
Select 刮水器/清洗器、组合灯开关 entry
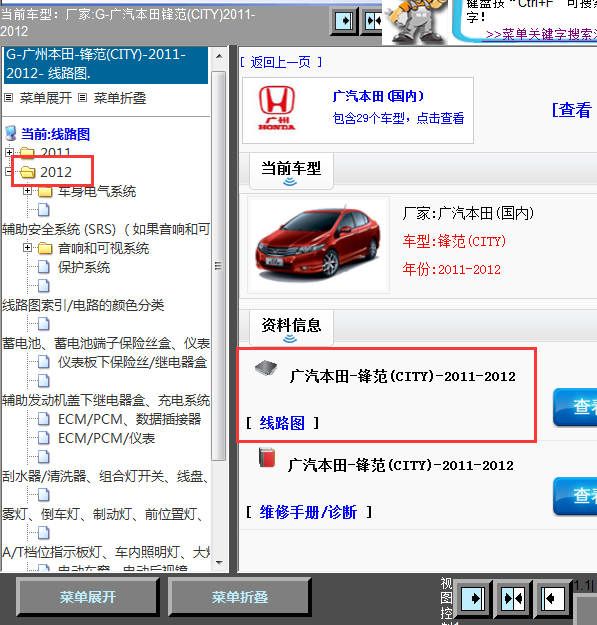coord(105,476)
